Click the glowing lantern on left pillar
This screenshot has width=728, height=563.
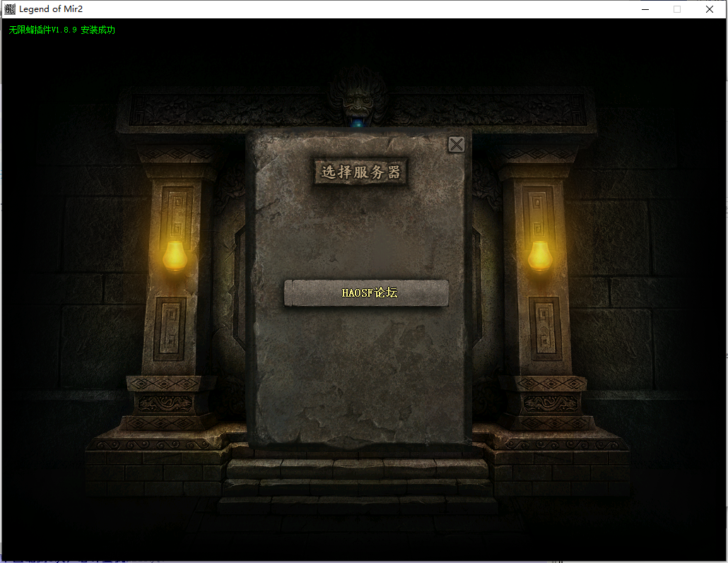(x=175, y=255)
